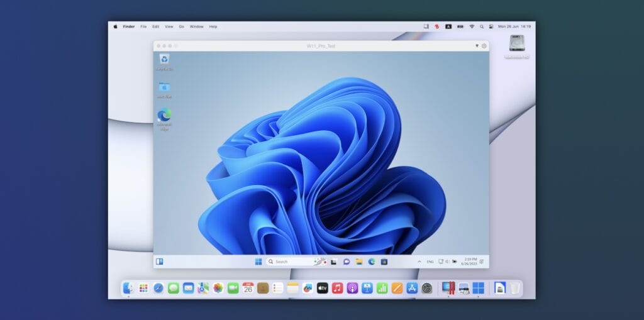Click the Windows taskbar Search box
Screen dimensions: 644x320
pos(291,262)
